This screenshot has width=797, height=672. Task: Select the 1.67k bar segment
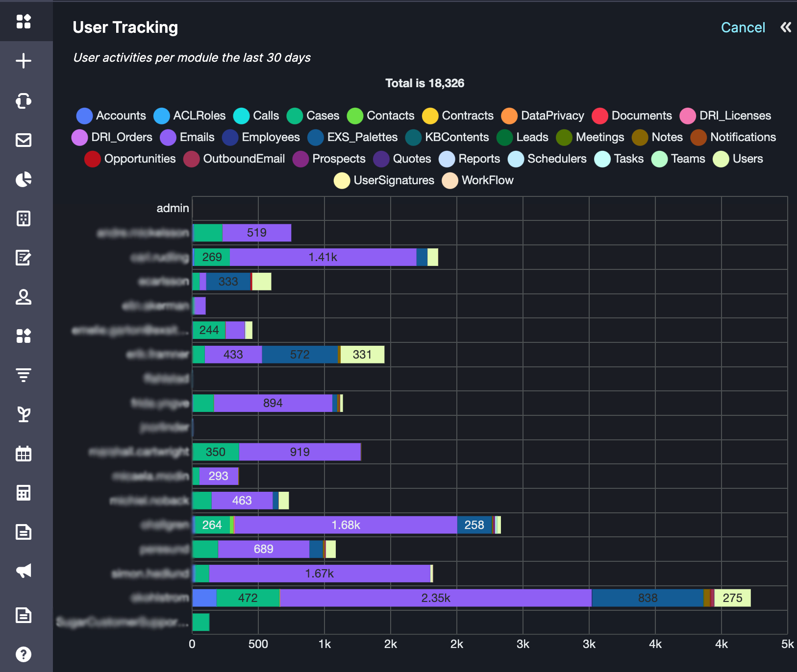320,574
